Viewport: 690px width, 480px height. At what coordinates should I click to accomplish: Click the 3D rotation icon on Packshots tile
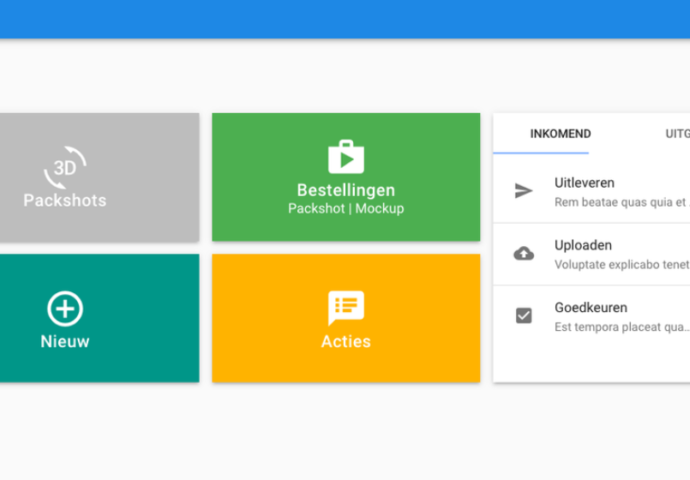point(65,167)
